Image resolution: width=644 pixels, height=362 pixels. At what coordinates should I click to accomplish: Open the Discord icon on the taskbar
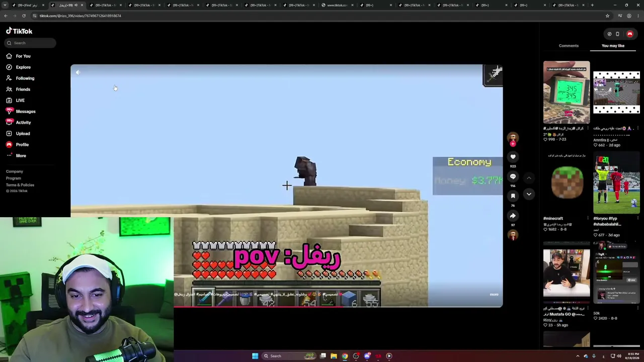[367, 356]
